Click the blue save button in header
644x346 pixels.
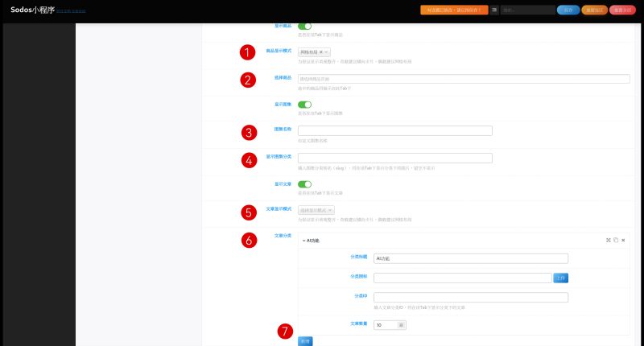568,10
